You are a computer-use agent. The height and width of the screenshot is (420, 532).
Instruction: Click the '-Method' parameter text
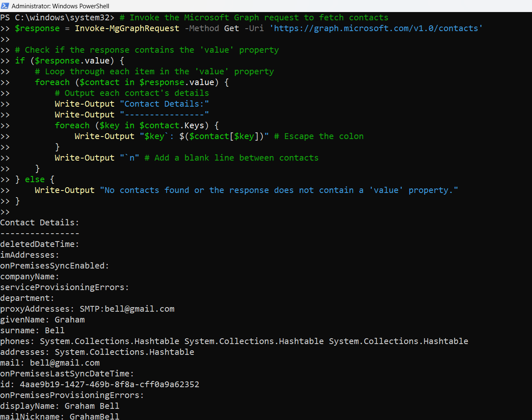(x=202, y=28)
